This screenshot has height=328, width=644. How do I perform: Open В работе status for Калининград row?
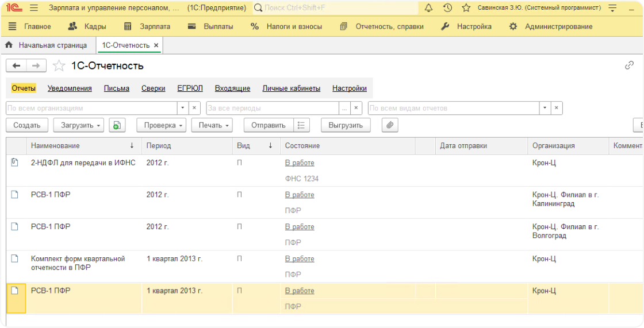[300, 195]
